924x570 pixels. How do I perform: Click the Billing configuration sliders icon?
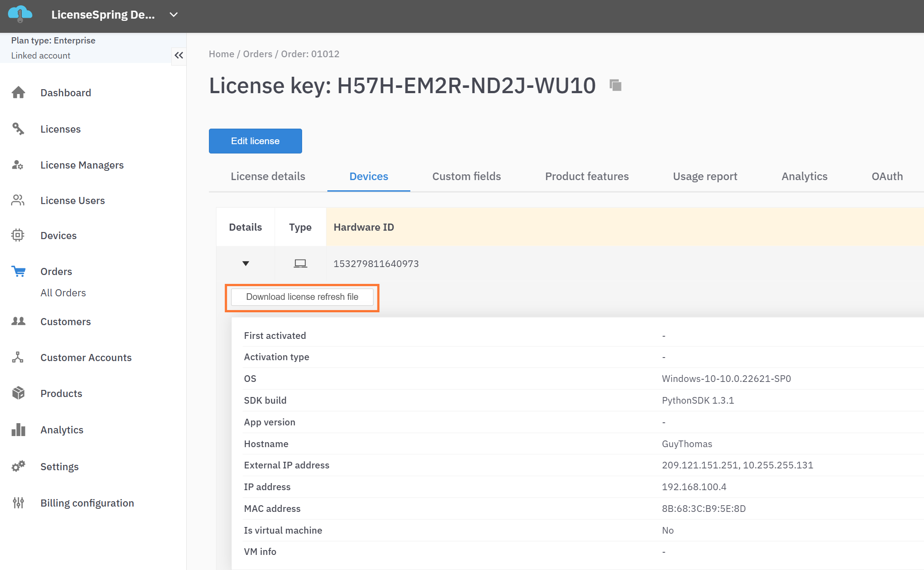coord(18,503)
